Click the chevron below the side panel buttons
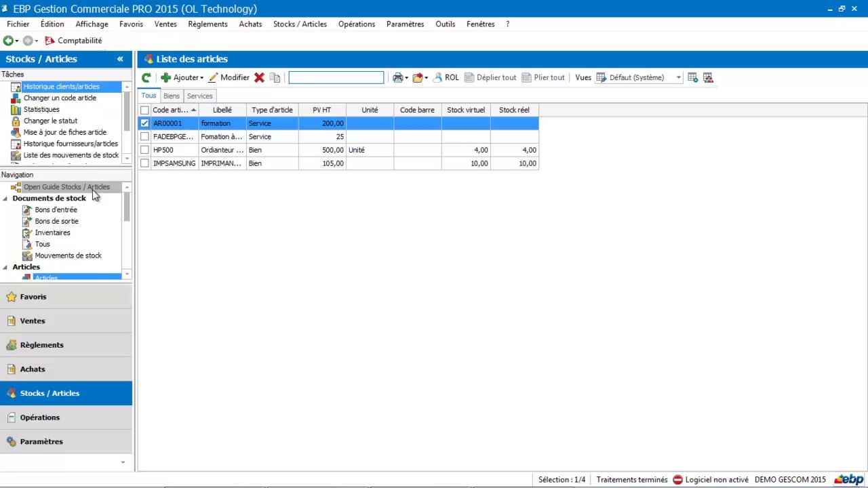The image size is (868, 488). tap(123, 462)
